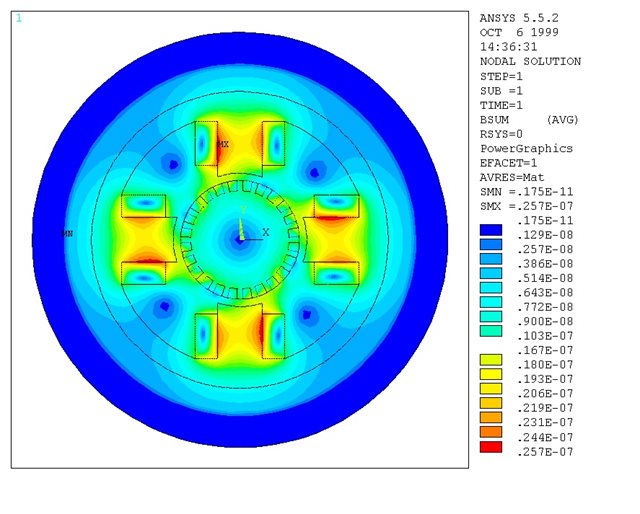Click the OCT 6 1999 date text
This screenshot has height=514, width=640.
519,32
